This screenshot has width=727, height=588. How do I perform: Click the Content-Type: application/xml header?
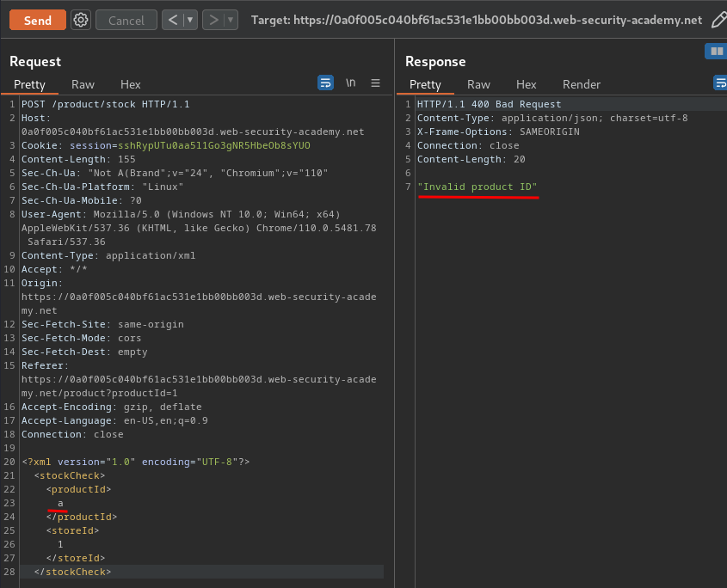tap(108, 256)
